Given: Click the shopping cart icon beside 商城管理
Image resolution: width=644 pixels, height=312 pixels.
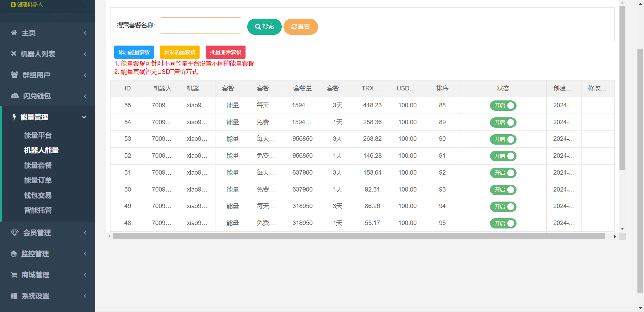Looking at the screenshot, I should (x=14, y=275).
